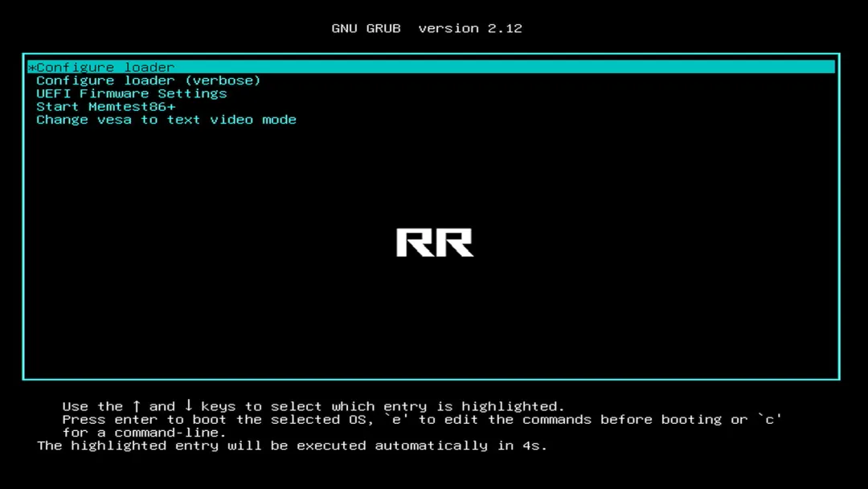Click the asterisk selection marker
The height and width of the screenshot is (489, 868).
[x=32, y=68]
